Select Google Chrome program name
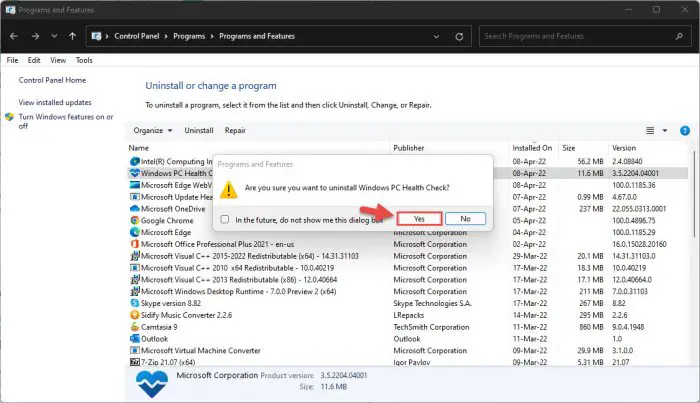Screen dimensions: 700x403 click(167, 220)
